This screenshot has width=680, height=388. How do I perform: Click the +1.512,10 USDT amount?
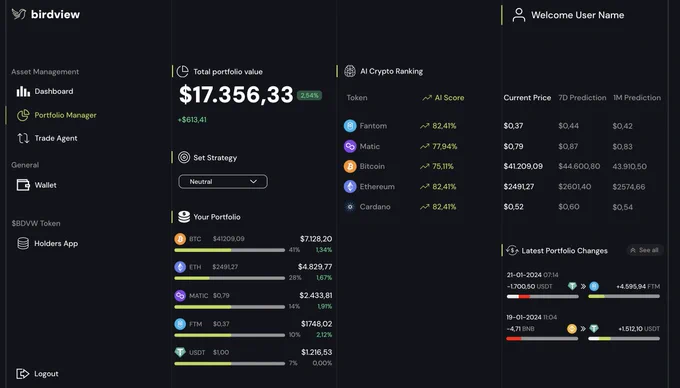pos(639,329)
